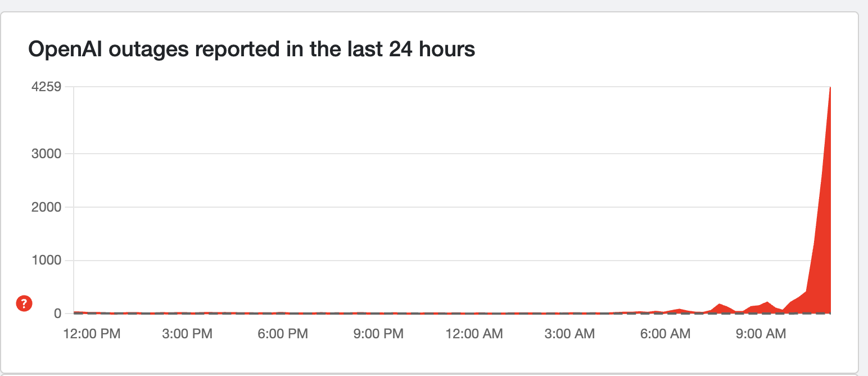Click the 6:00 PM time label
Image resolution: width=868 pixels, height=376 pixels.
pos(283,334)
